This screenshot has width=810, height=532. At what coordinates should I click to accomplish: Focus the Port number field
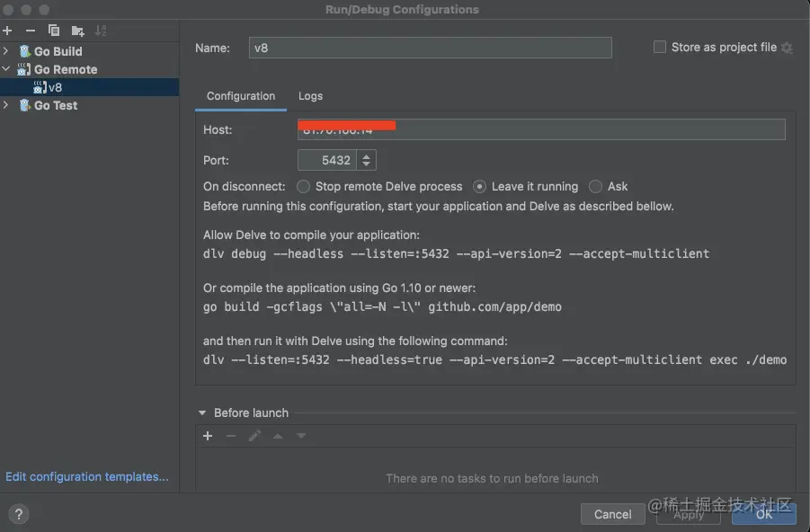coord(327,160)
